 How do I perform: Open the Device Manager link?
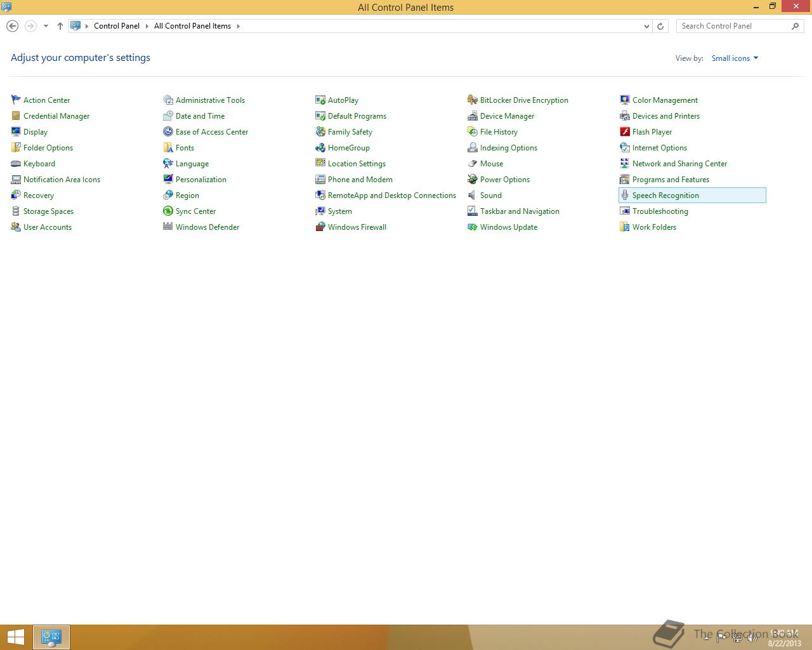click(507, 116)
